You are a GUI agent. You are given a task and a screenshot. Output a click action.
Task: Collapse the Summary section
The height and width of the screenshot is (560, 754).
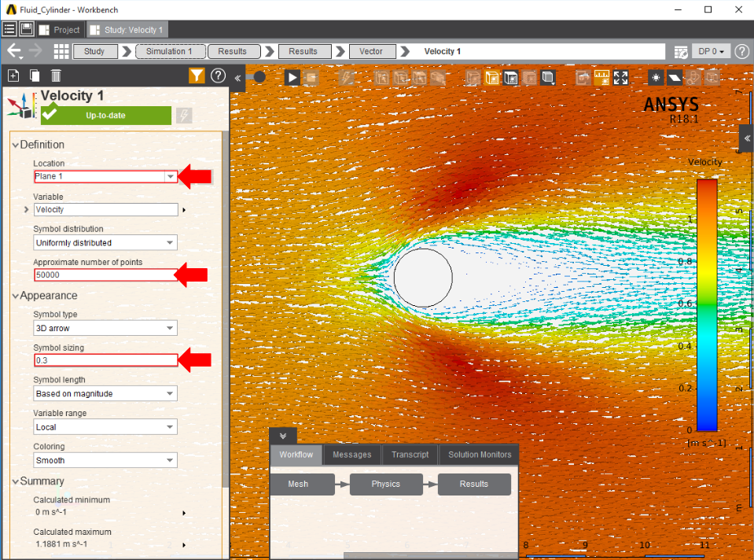16,481
